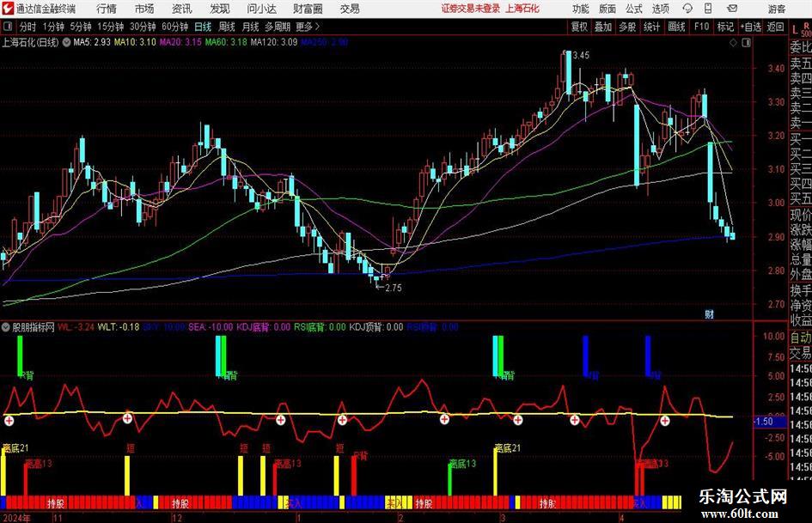Switch to 周线 weekly tab
The image size is (812, 523).
227,27
